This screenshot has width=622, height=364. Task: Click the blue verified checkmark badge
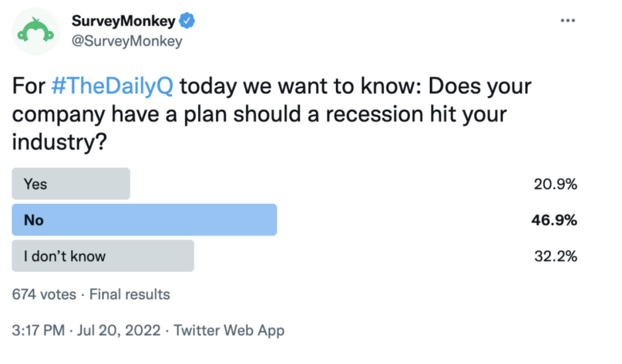tap(187, 21)
